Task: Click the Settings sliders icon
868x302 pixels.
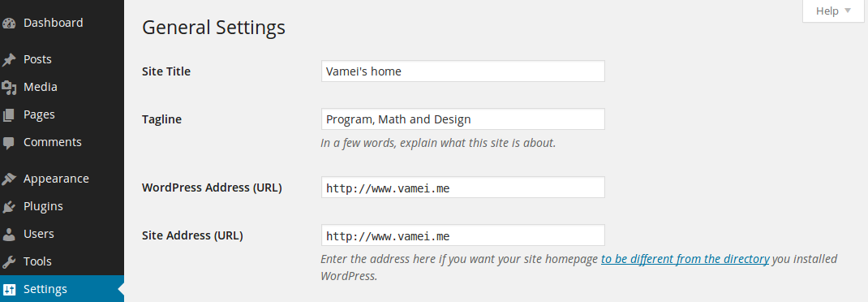Action: coord(9,289)
